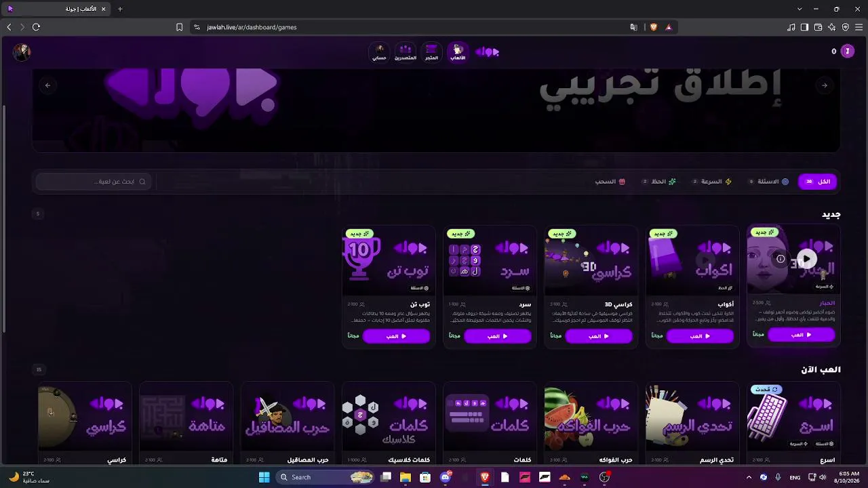Open the Brave Shields lion icon
This screenshot has width=868, height=488.
[654, 27]
